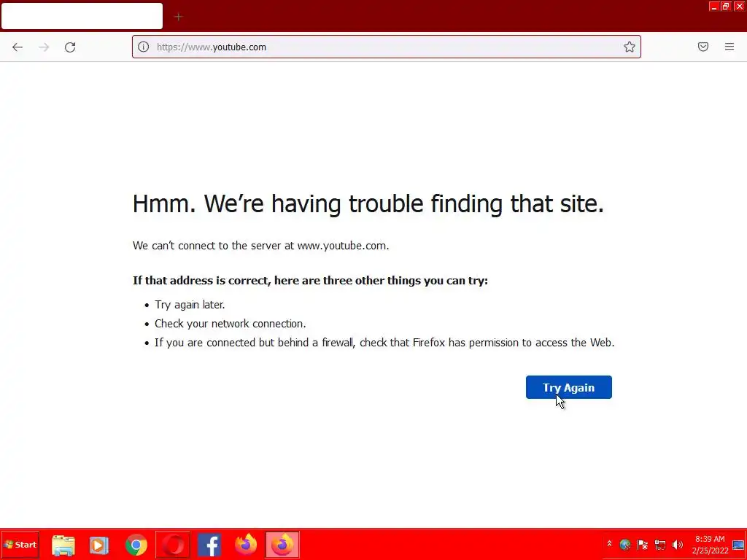Click 'Check your network connection.' text
This screenshot has height=560, width=747.
pyautogui.click(x=230, y=324)
